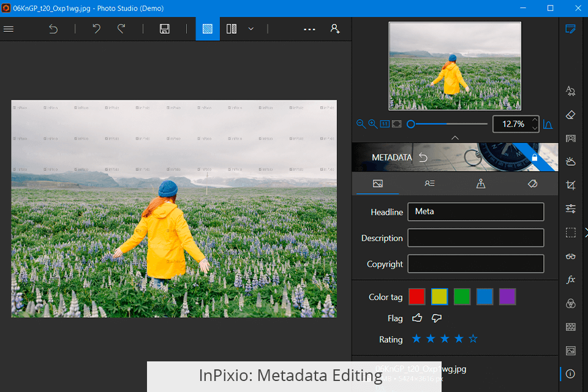Switch to the keywords tag metadata tab
Viewport: 588px width, 392px height.
click(x=532, y=183)
